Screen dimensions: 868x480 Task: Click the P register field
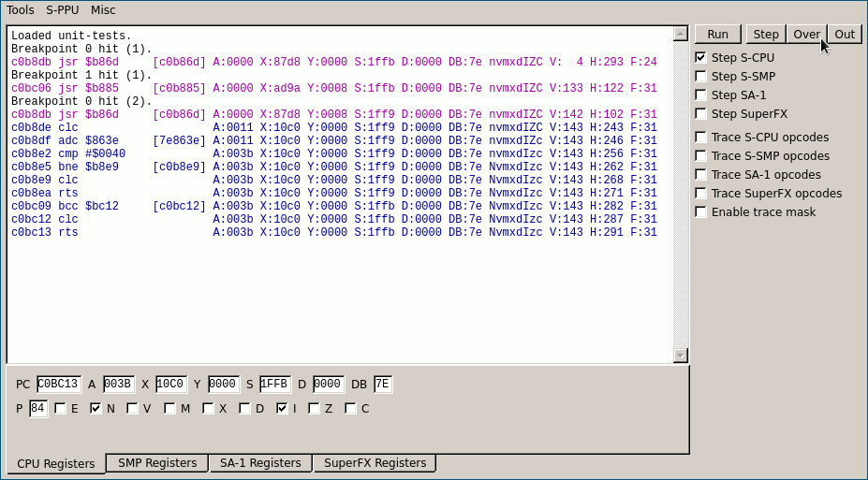point(38,409)
